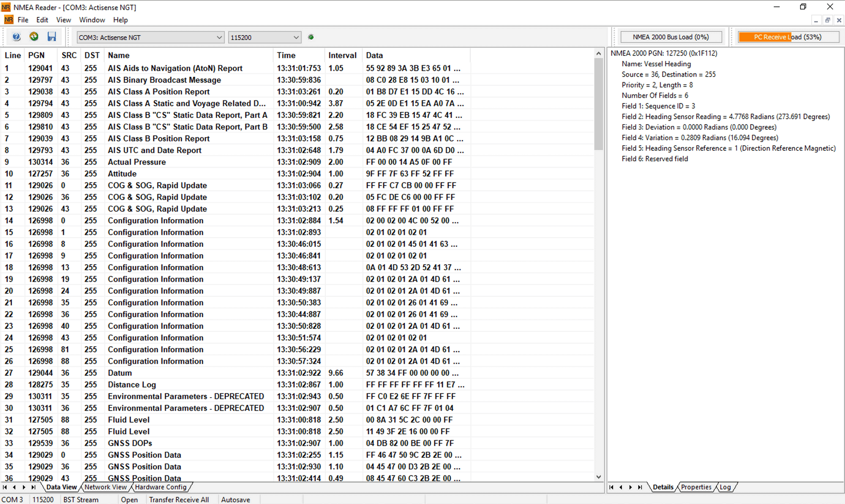Image resolution: width=845 pixels, height=504 pixels.
Task: Click the green connection status indicator icon
Action: click(311, 37)
